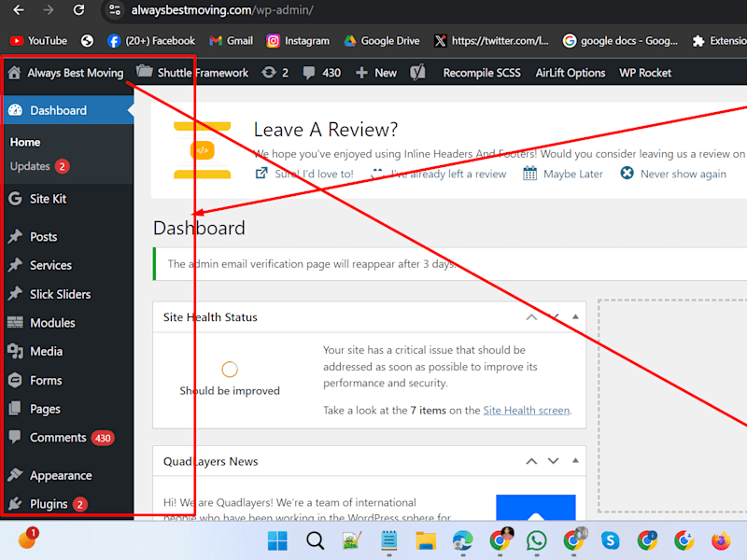Open Firefox from the taskbar
Viewport: 747px width, 560px height.
tap(721, 541)
